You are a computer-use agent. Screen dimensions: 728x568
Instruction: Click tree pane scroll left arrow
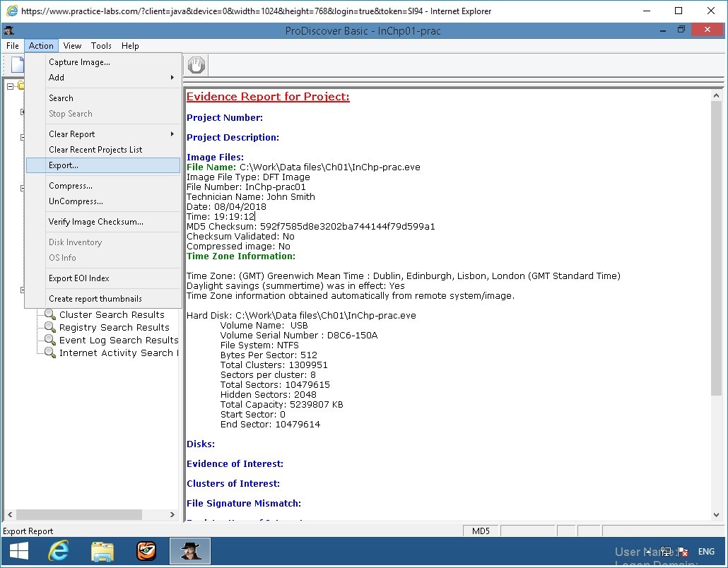[10, 514]
